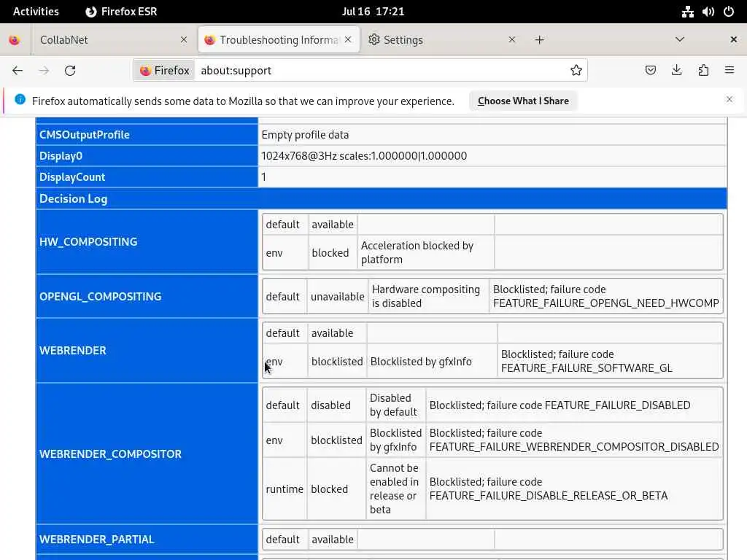Click the power icon in top bar
Image resolution: width=747 pixels, height=560 pixels.
coord(729,12)
